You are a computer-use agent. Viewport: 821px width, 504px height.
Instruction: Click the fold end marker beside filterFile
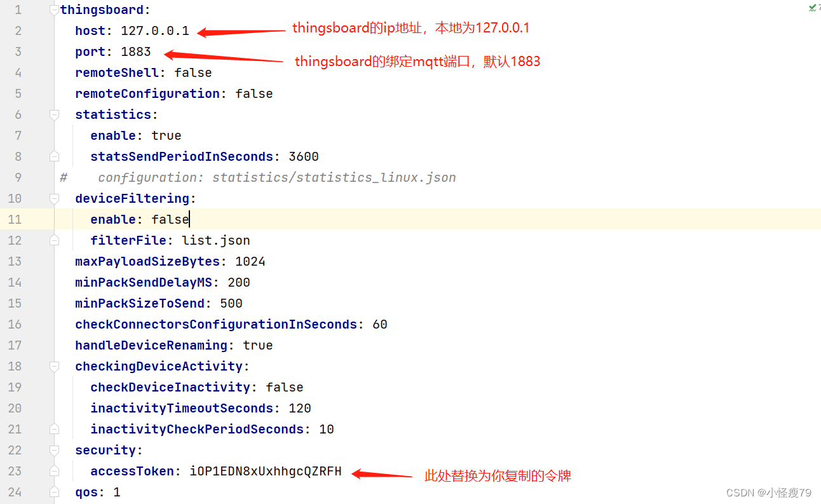[x=54, y=240]
